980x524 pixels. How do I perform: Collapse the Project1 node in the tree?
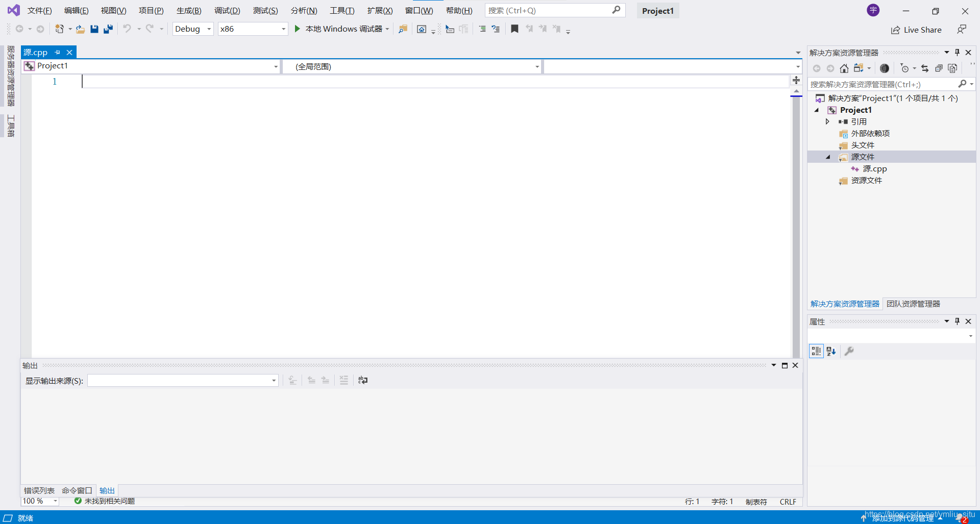click(817, 110)
